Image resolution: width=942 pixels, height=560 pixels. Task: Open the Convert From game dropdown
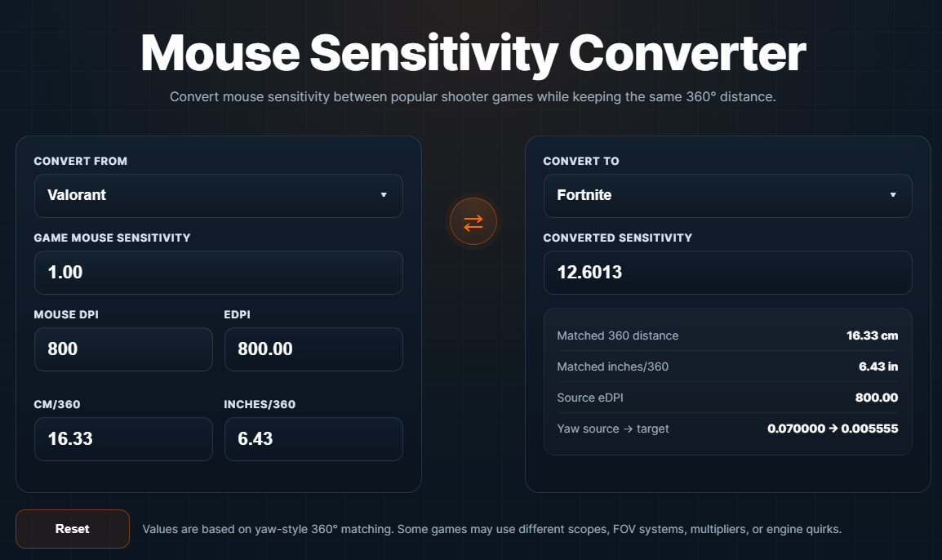[218, 196]
